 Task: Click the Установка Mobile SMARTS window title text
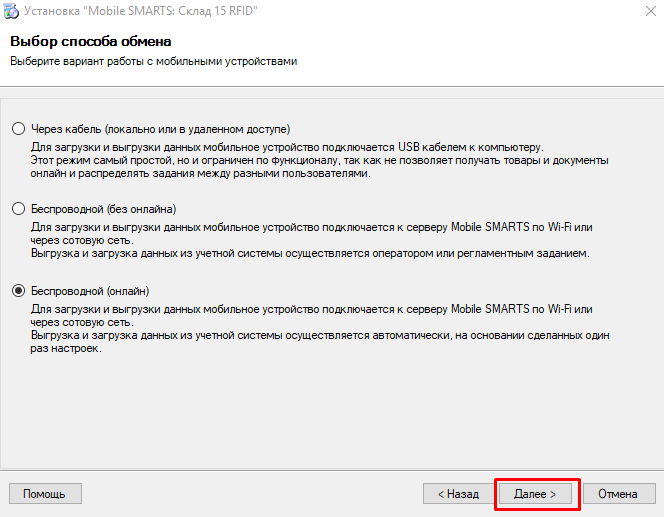pos(141,11)
